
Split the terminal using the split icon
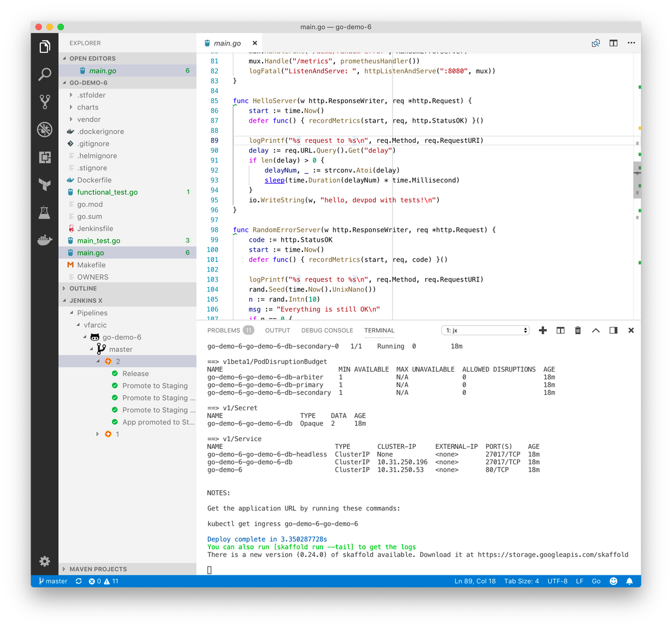click(560, 330)
